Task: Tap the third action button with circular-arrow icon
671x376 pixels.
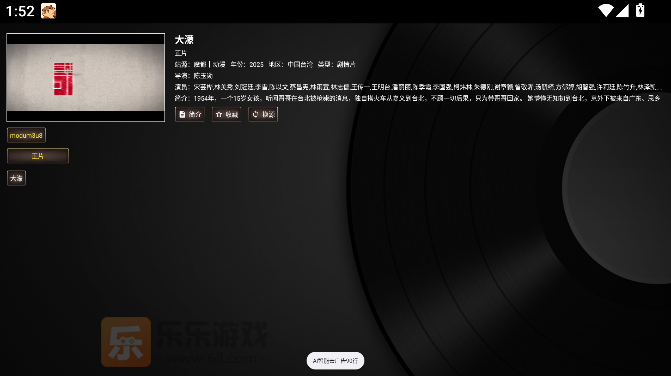Action: (263, 114)
